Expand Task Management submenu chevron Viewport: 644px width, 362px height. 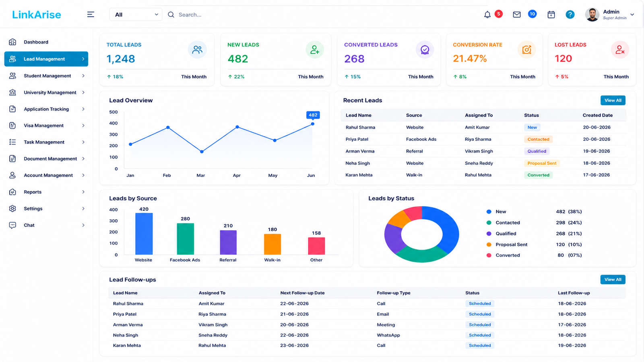83,142
